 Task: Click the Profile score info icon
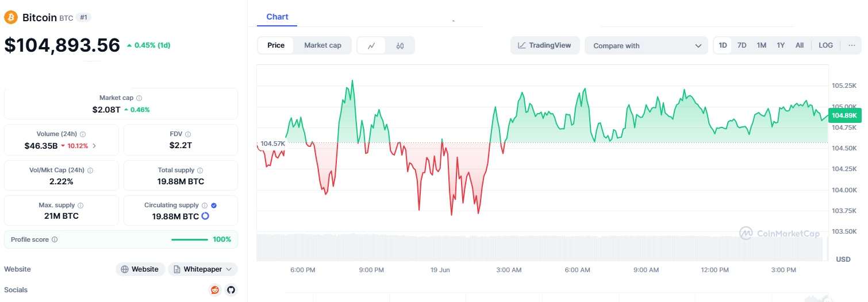point(55,239)
